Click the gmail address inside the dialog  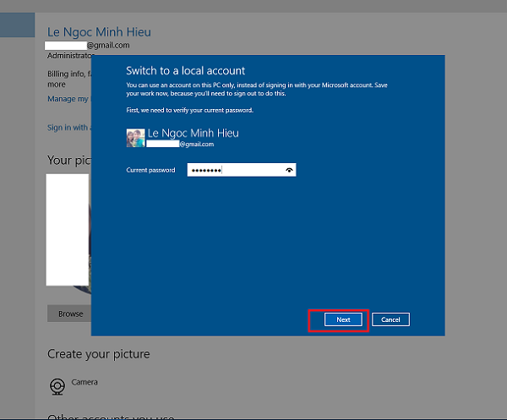coord(181,145)
